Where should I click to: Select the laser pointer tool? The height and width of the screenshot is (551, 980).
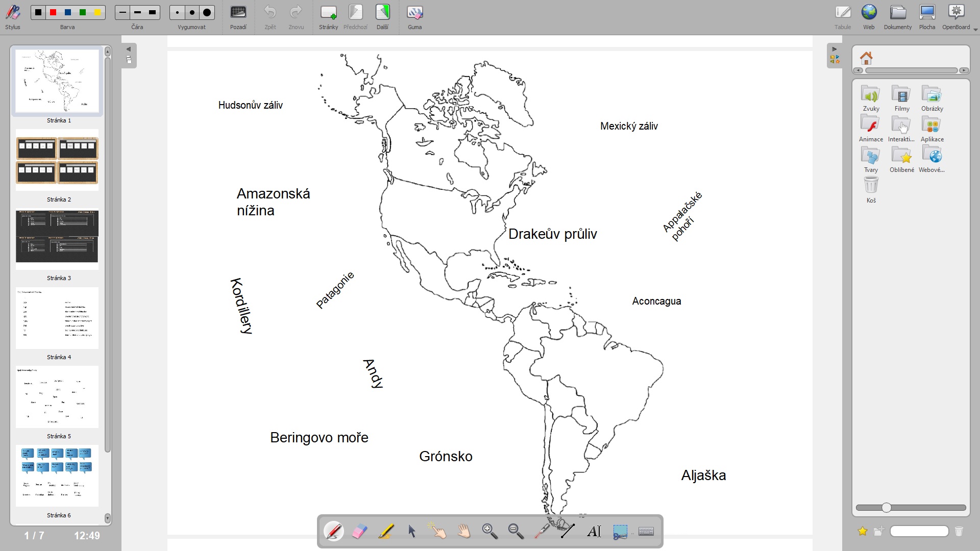tap(543, 532)
